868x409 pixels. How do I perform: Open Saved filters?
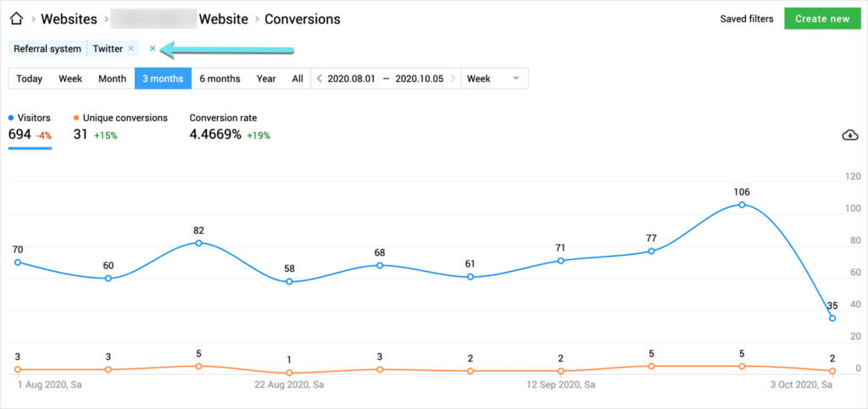[x=747, y=19]
